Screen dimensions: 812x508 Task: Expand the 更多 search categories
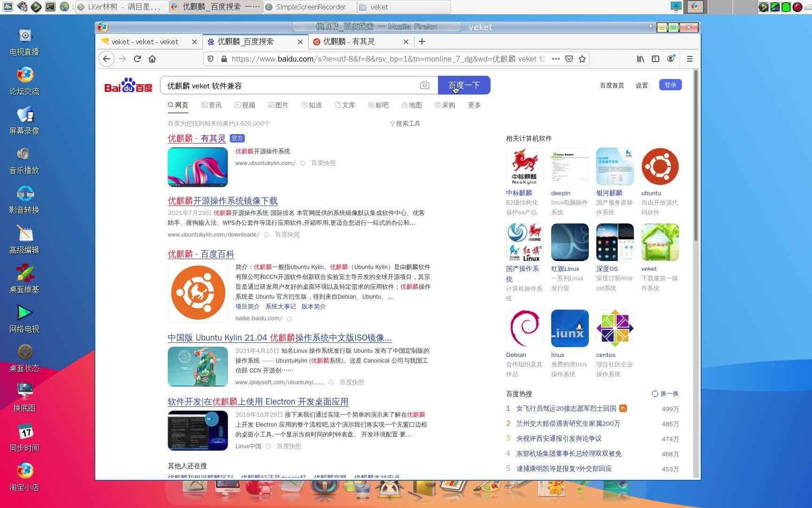point(474,105)
